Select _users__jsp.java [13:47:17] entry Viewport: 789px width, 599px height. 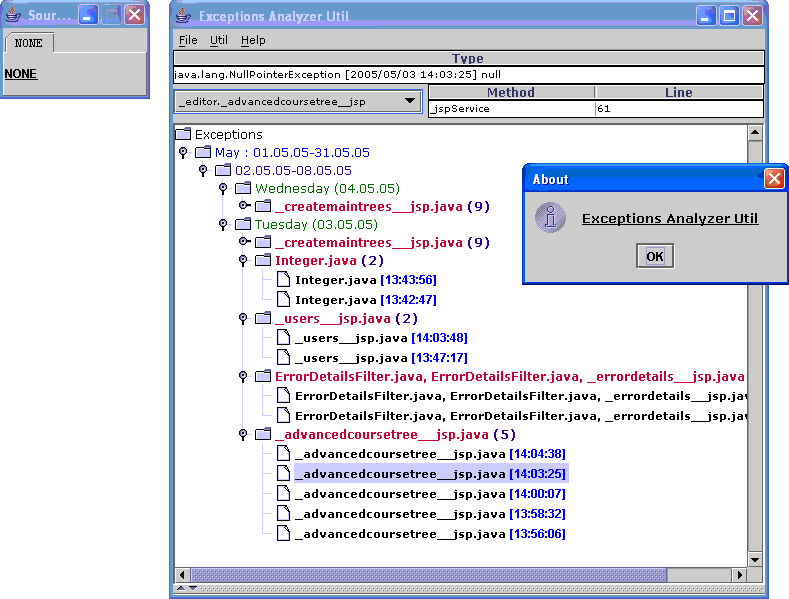point(381,358)
